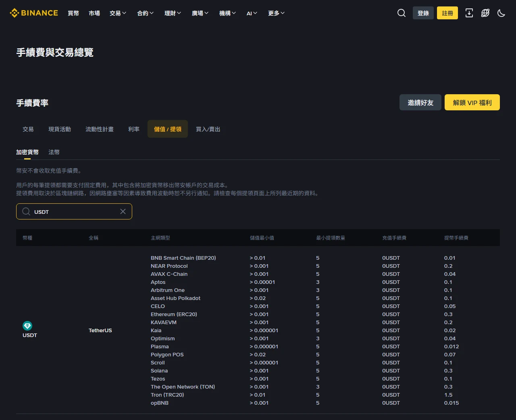The width and height of the screenshot is (516, 420).
Task: Expand the 理財 dropdown menu
Action: click(x=173, y=13)
